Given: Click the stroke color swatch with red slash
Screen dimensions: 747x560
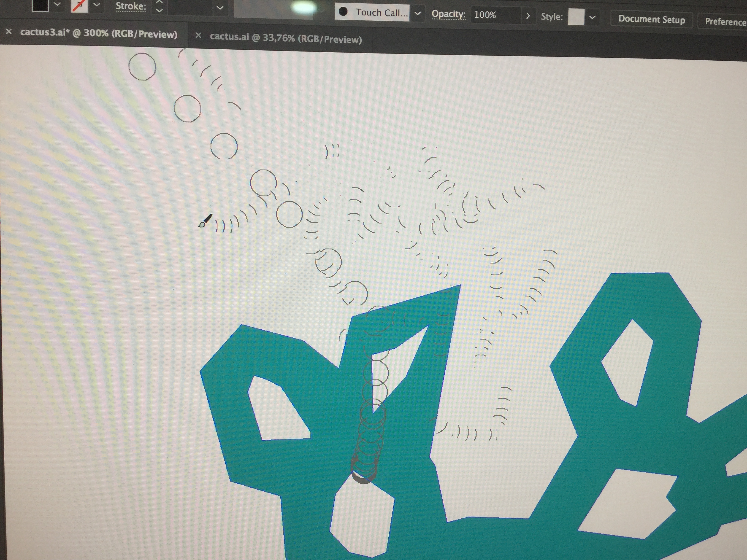Looking at the screenshot, I should tap(80, 5).
